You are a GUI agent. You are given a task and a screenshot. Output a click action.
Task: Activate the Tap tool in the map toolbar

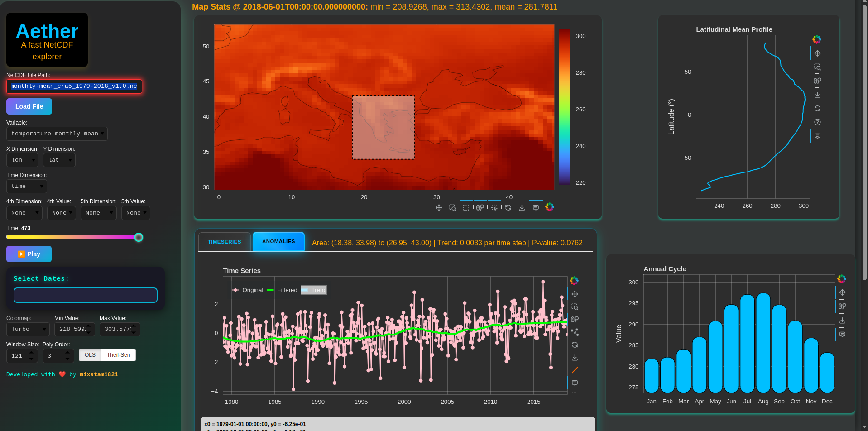click(x=494, y=208)
